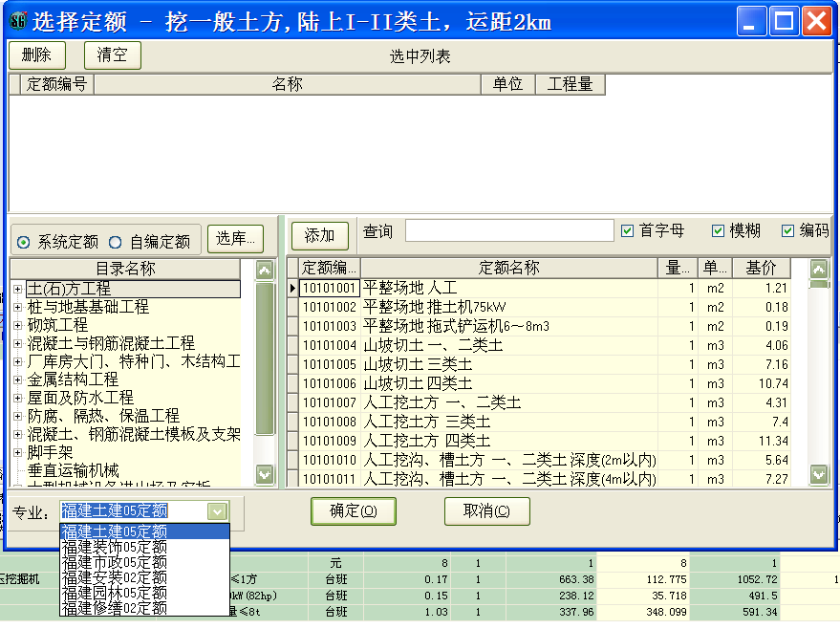Choose 福建市政05定额 from dropdown list

(115, 562)
